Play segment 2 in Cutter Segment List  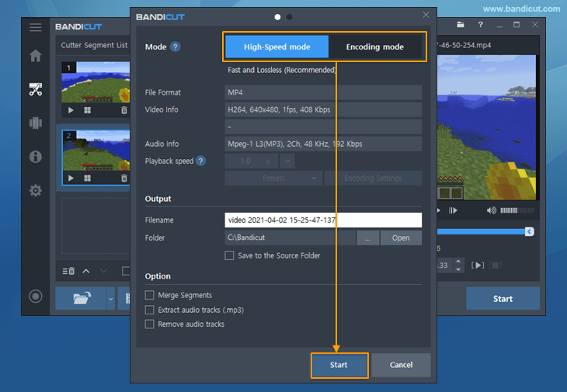(x=71, y=178)
